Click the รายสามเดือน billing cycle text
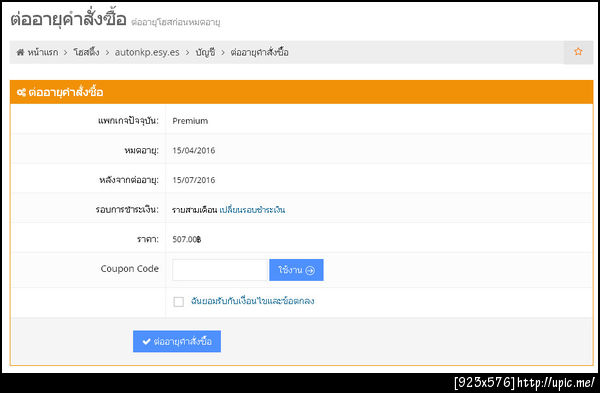This screenshot has height=393, width=600. pyautogui.click(x=194, y=210)
